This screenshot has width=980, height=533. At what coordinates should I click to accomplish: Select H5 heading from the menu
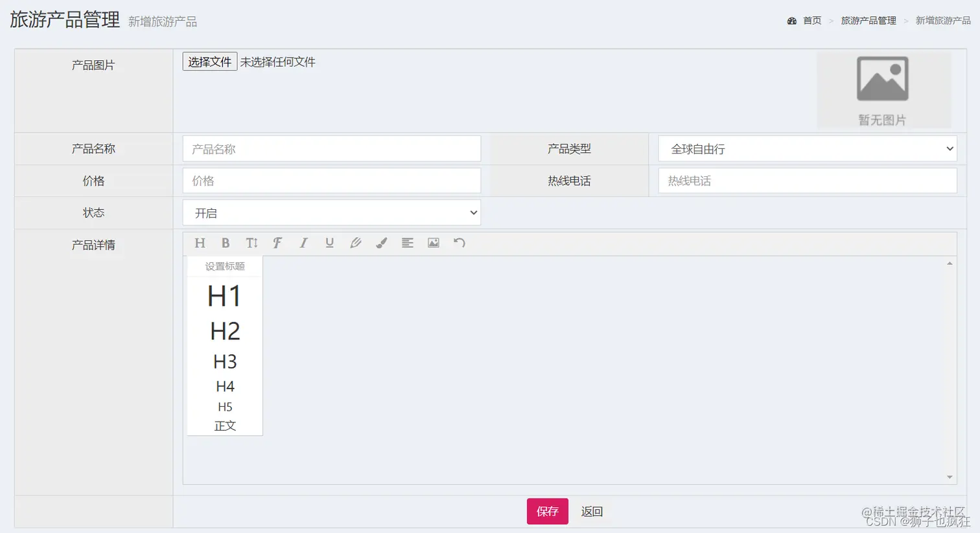225,407
